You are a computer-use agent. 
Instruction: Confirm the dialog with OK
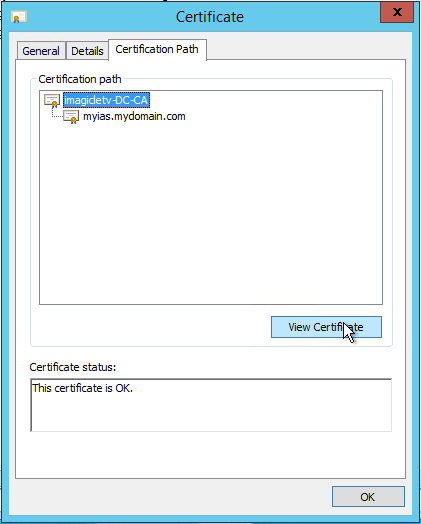[x=368, y=497]
